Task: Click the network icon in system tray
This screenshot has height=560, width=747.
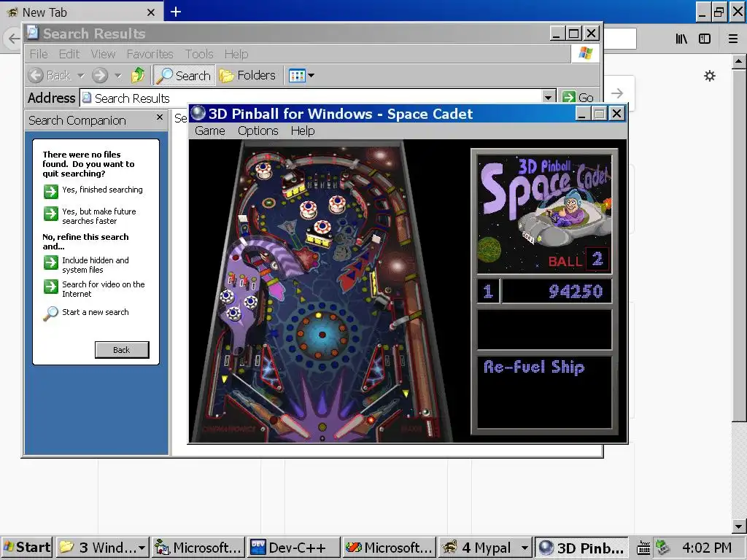Action: tap(662, 548)
